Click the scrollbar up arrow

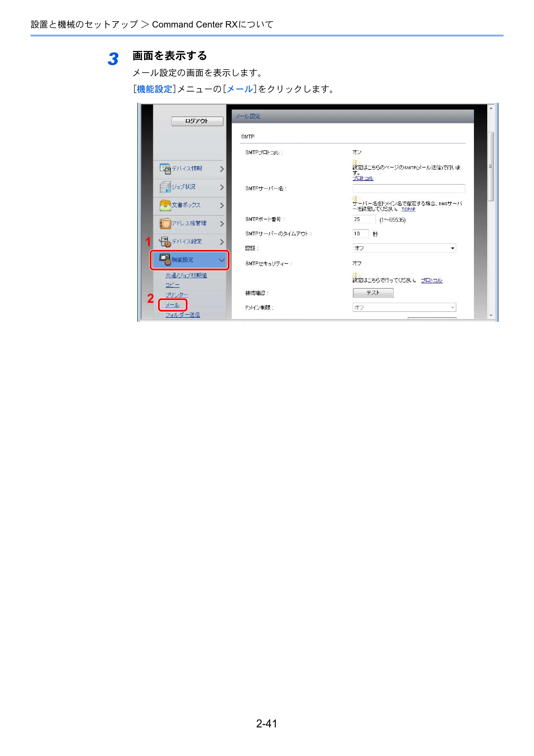click(x=490, y=108)
